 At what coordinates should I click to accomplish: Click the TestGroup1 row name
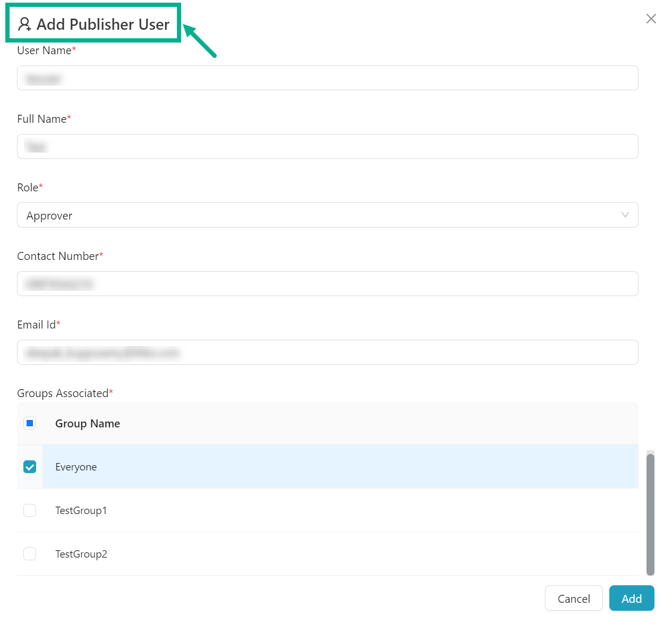(x=81, y=511)
